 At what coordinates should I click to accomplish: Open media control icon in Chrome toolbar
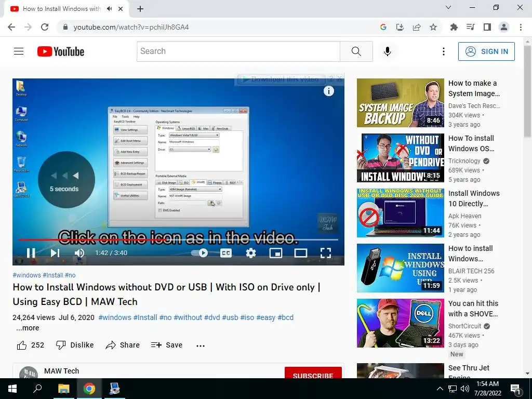[x=470, y=27]
